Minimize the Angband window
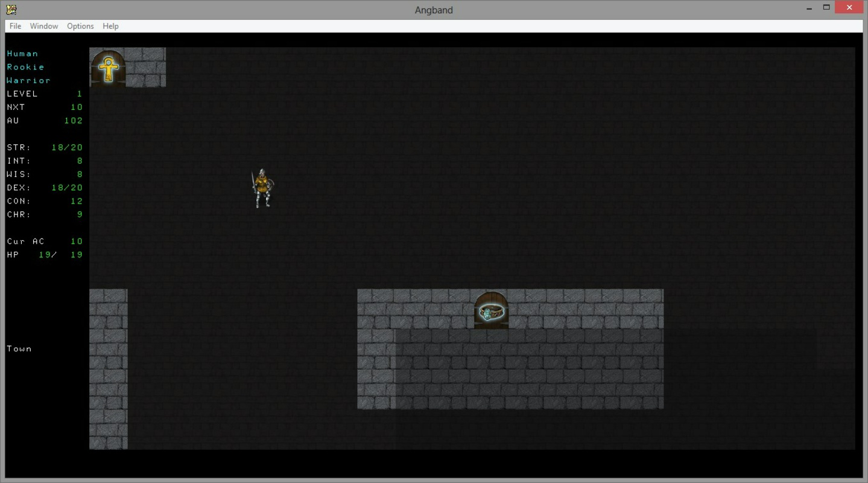 point(809,8)
